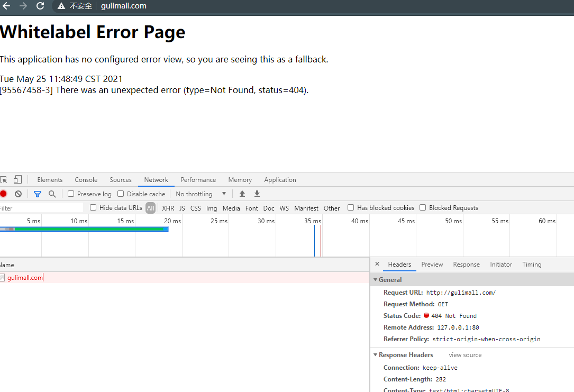Check Hide data URLs
The image size is (574, 392).
tap(93, 207)
